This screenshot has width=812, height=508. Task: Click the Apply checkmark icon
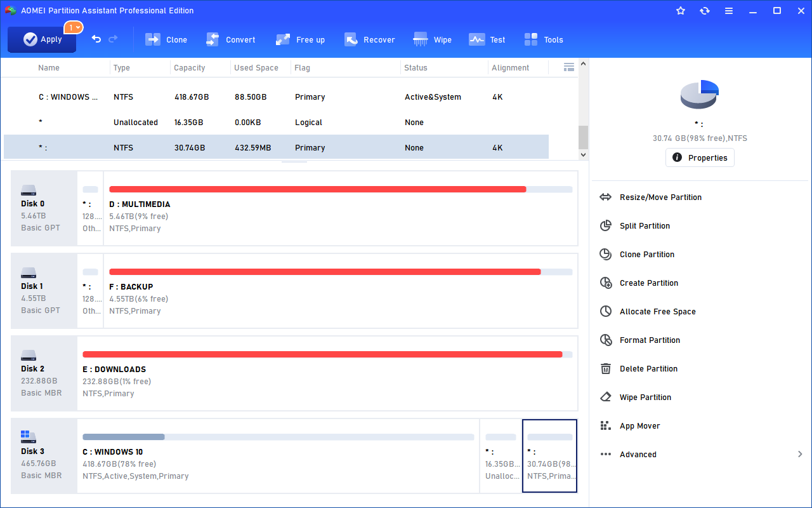30,39
